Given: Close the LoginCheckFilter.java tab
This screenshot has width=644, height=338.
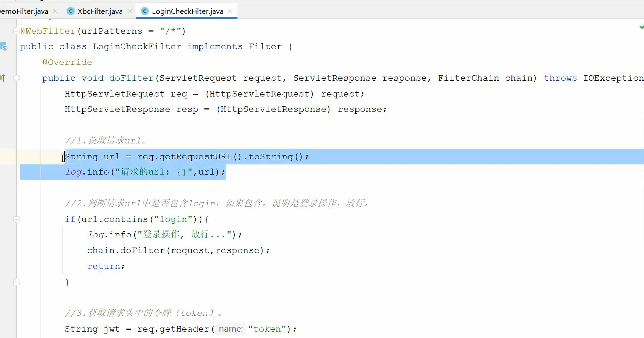Looking at the screenshot, I should click(x=230, y=11).
